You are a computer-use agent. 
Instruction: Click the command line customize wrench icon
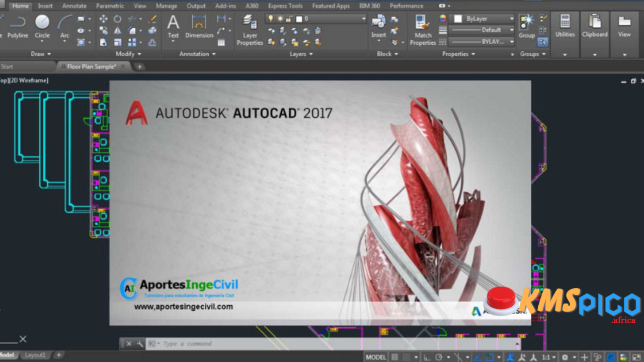pos(140,344)
